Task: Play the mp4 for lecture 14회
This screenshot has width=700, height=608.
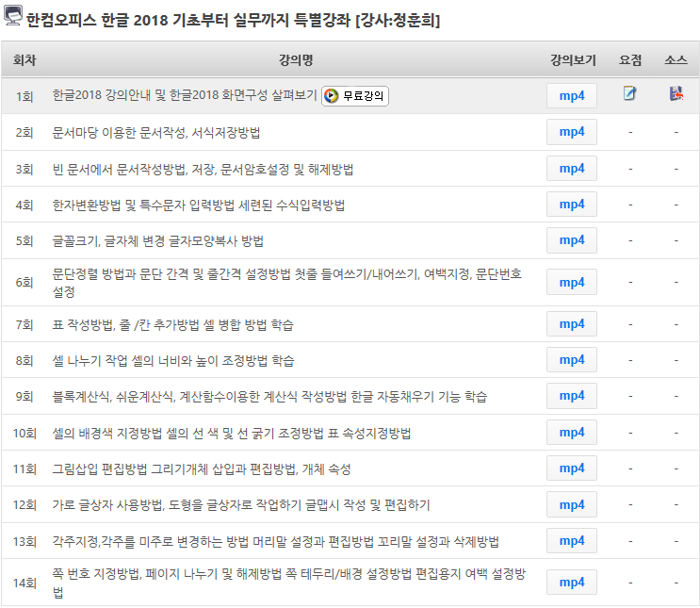Action: pos(572,583)
